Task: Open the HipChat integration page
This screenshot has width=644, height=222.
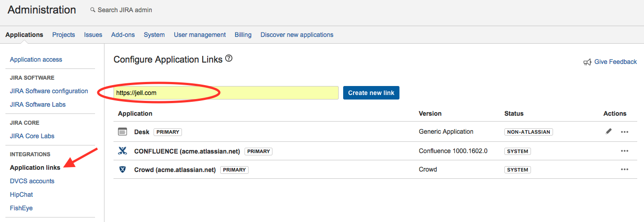Action: point(21,195)
